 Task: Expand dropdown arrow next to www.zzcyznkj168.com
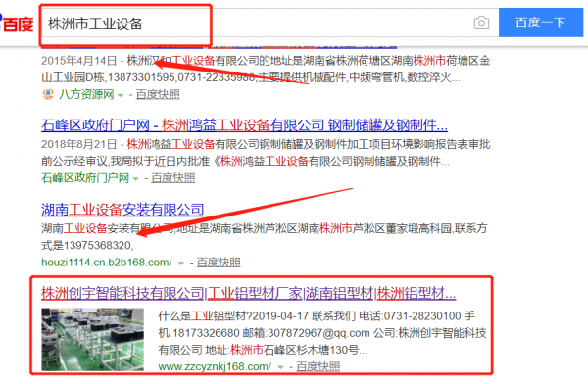click(280, 367)
